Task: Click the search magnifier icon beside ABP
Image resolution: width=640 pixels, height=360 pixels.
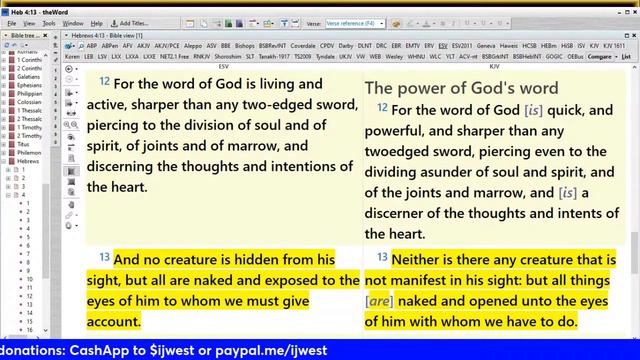Action: (81, 46)
